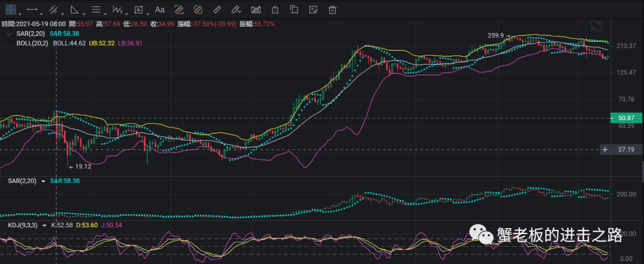The image size is (644, 264).
Task: Open the KDJ(9,3,3) dropdown arrow
Action: pos(44,225)
